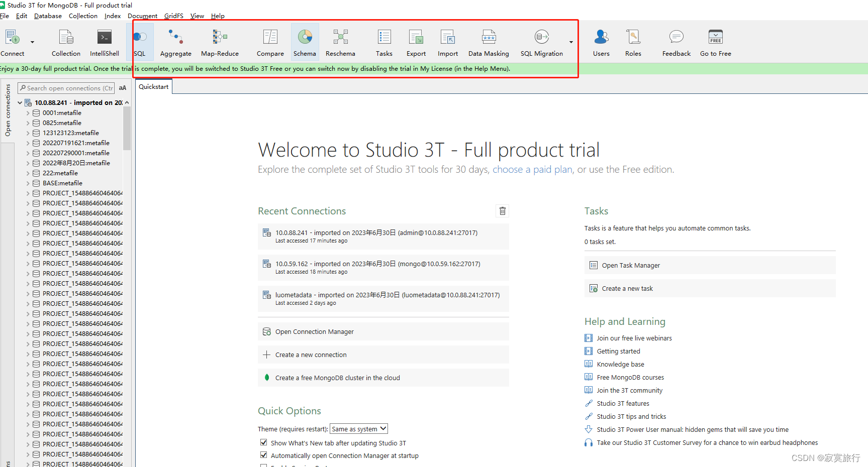Launch the Compare tool
Viewport: 868px width, 467px height.
(x=270, y=43)
